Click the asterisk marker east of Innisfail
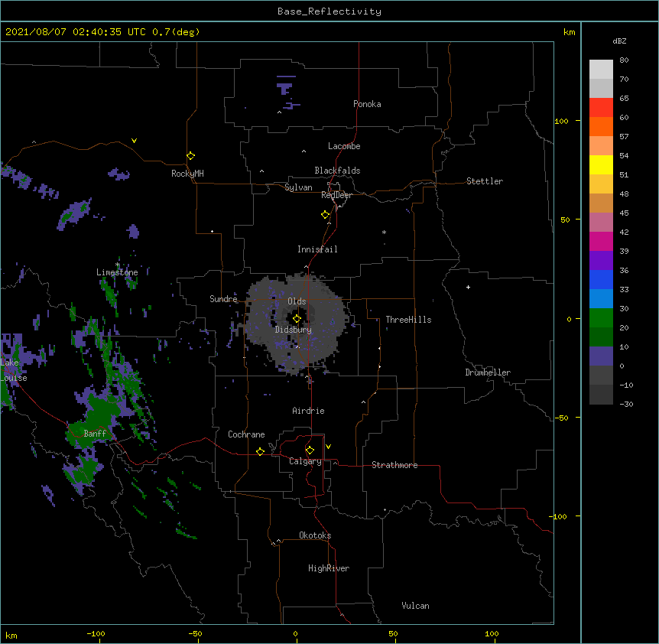 tap(384, 233)
